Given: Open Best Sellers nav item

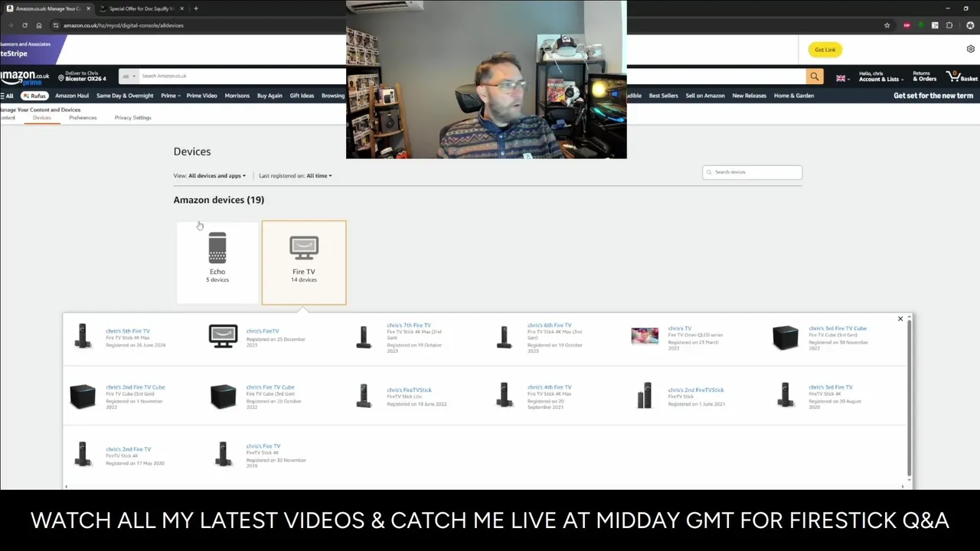Looking at the screenshot, I should tap(664, 96).
